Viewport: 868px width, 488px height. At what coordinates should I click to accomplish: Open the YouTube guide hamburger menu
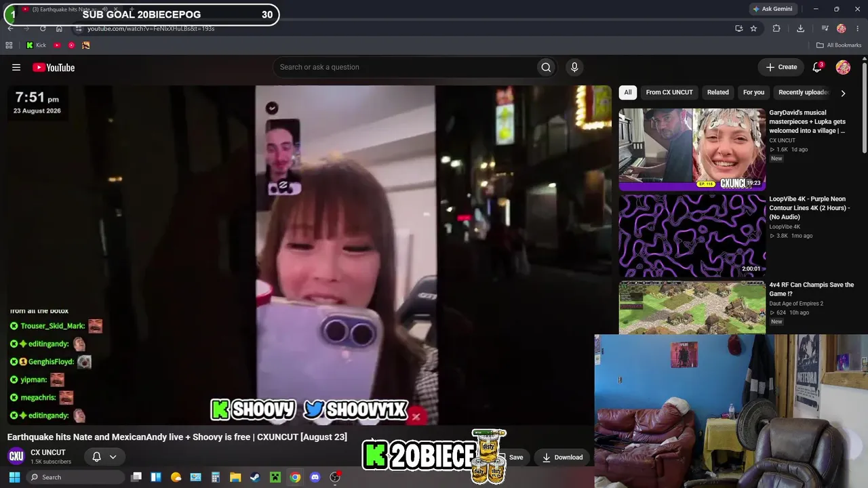point(16,67)
